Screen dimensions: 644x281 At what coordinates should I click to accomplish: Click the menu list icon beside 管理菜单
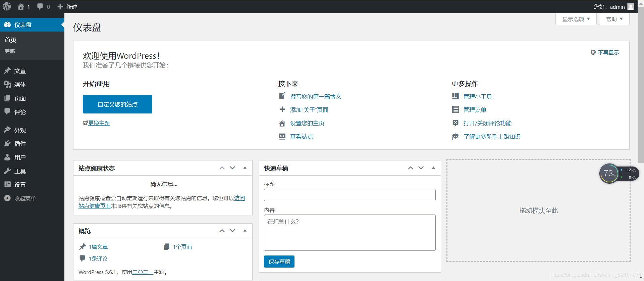(455, 109)
